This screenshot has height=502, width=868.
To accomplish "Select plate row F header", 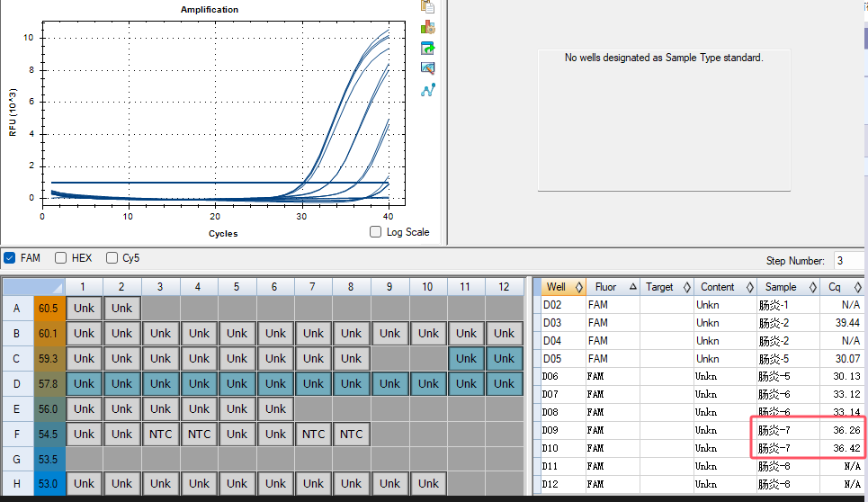I will click(x=17, y=434).
